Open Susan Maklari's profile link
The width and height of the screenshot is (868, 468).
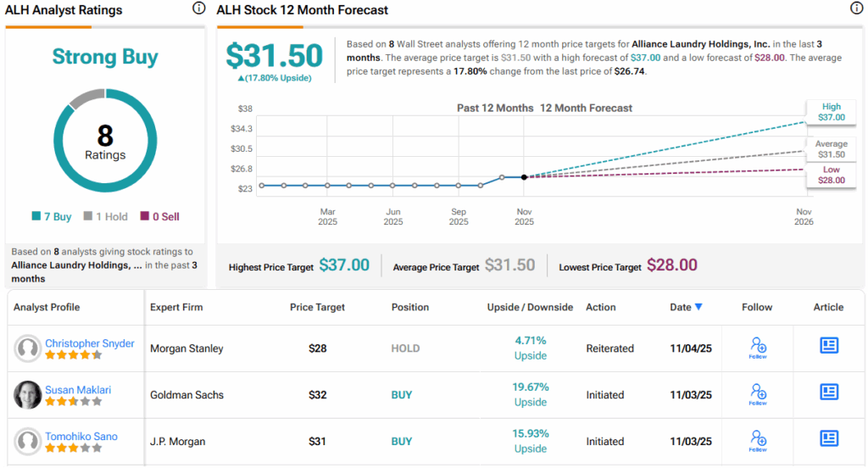78,390
